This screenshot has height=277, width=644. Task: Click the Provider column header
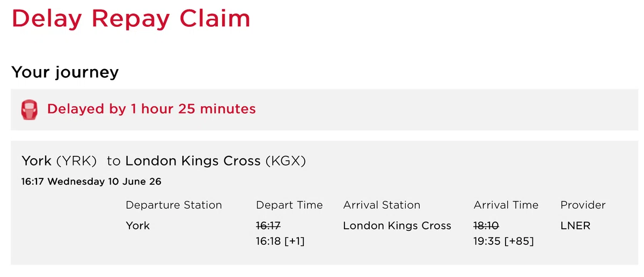point(583,205)
